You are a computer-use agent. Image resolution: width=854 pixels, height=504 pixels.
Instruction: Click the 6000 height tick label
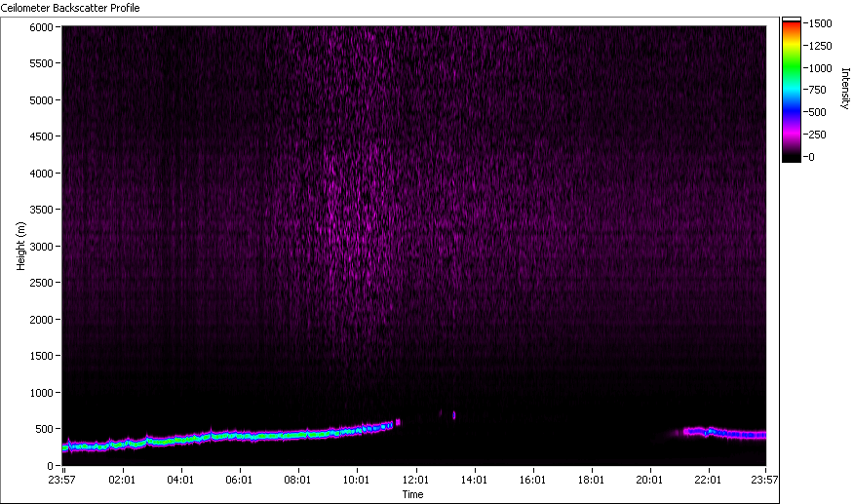point(41,27)
